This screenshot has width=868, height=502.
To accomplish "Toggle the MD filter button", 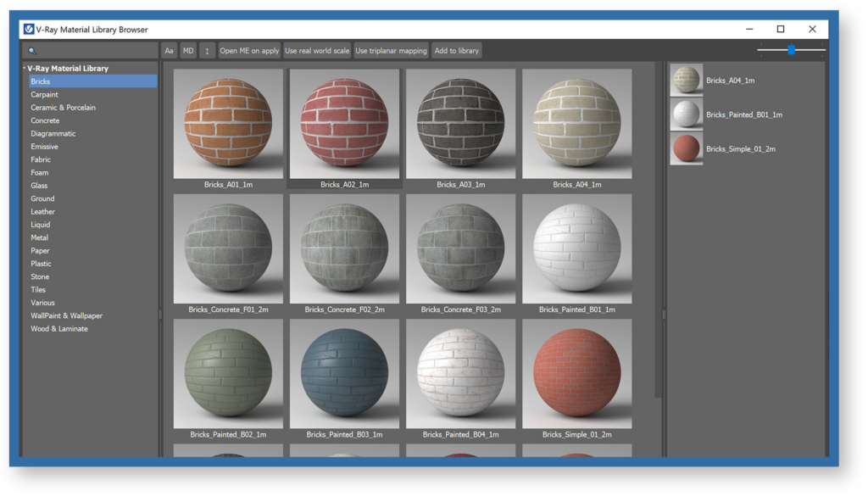I will (188, 50).
